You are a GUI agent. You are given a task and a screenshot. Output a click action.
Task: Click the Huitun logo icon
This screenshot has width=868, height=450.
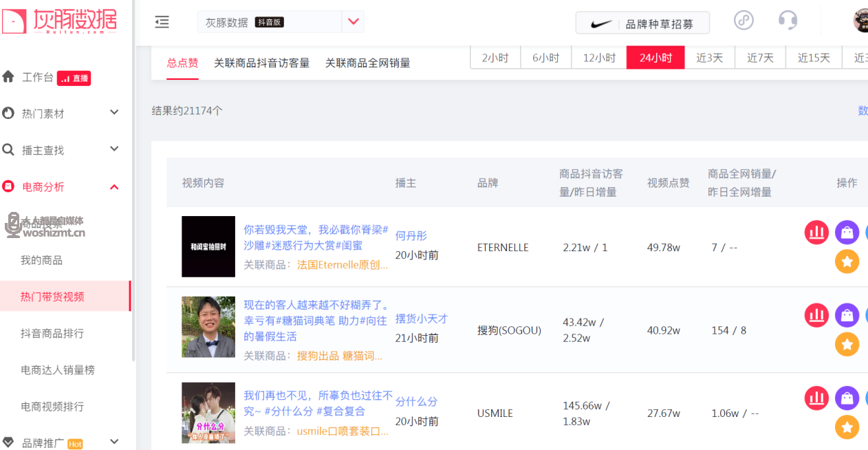coord(14,21)
